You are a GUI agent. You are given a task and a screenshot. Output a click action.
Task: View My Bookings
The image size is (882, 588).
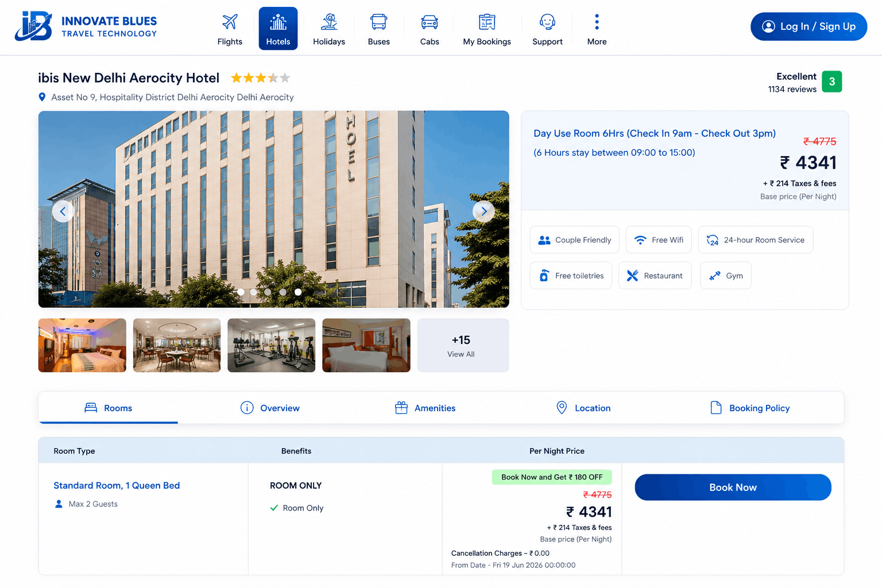[487, 29]
